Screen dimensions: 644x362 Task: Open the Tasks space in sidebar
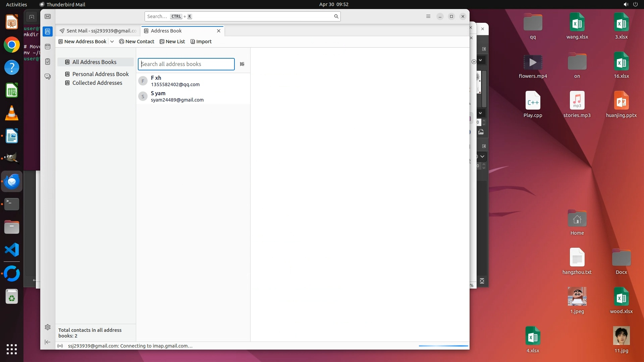pyautogui.click(x=48, y=62)
